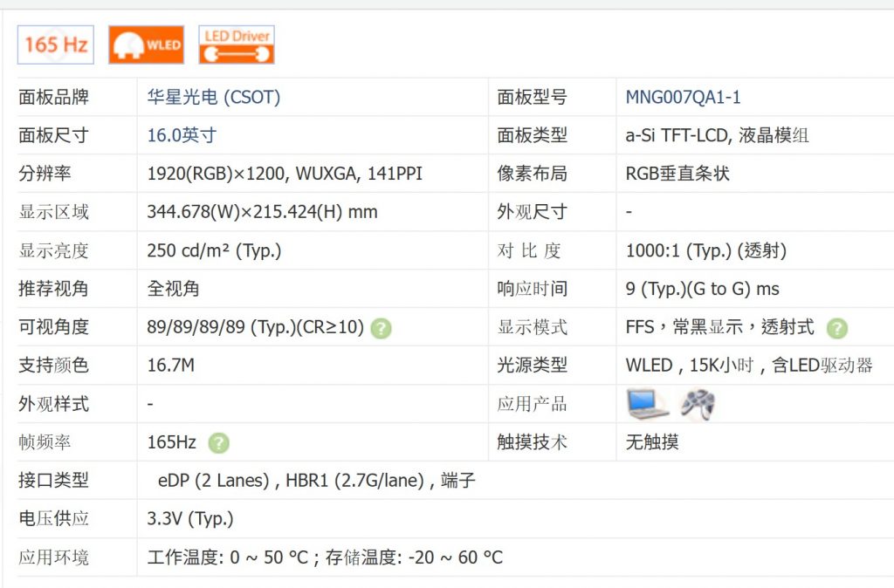
Task: Click the 250 cd/m² brightness value
Action: tap(214, 250)
